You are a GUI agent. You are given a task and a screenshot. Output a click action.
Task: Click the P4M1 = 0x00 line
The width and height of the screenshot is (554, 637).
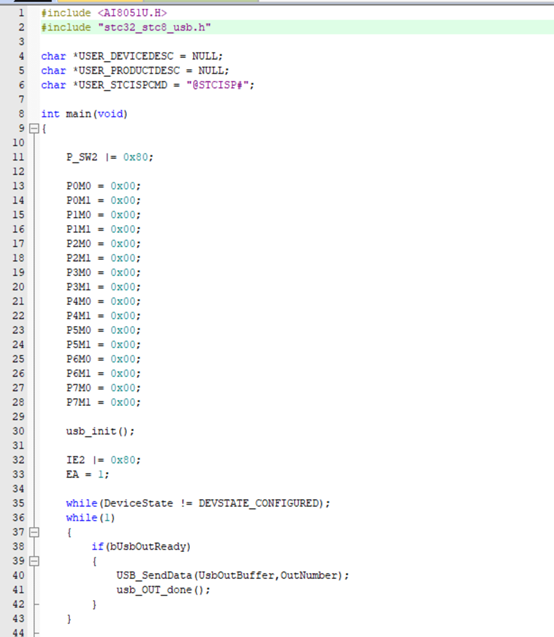104,316
